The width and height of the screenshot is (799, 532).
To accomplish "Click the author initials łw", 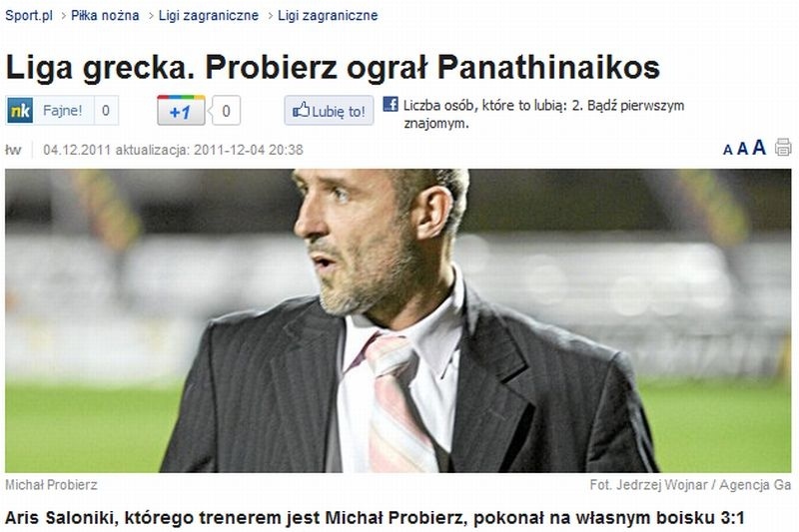I will (x=13, y=150).
